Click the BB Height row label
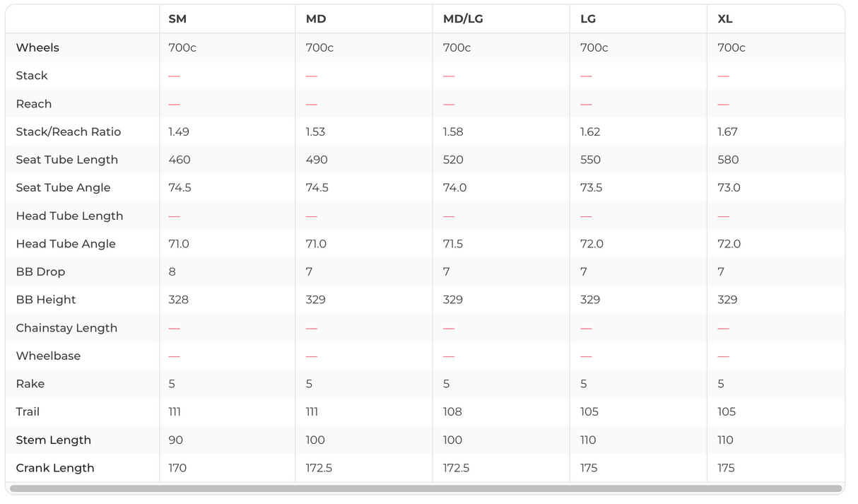Screen dimensions: 858x504 [x=46, y=300]
